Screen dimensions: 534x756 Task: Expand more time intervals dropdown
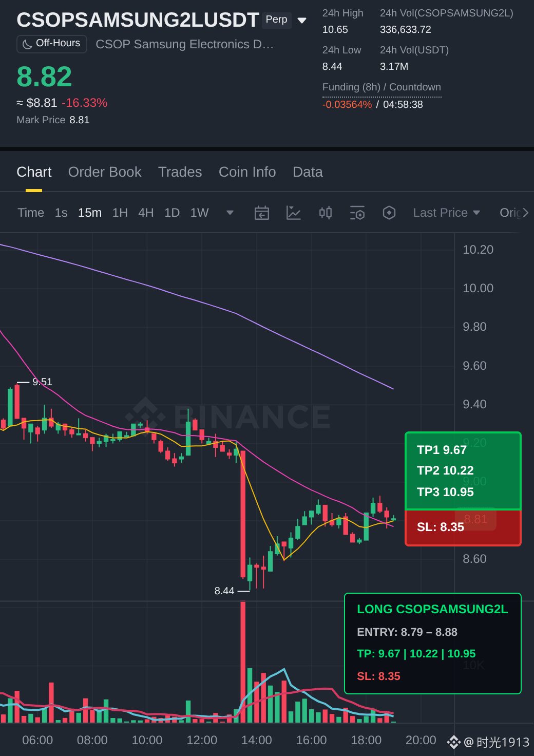tap(230, 213)
